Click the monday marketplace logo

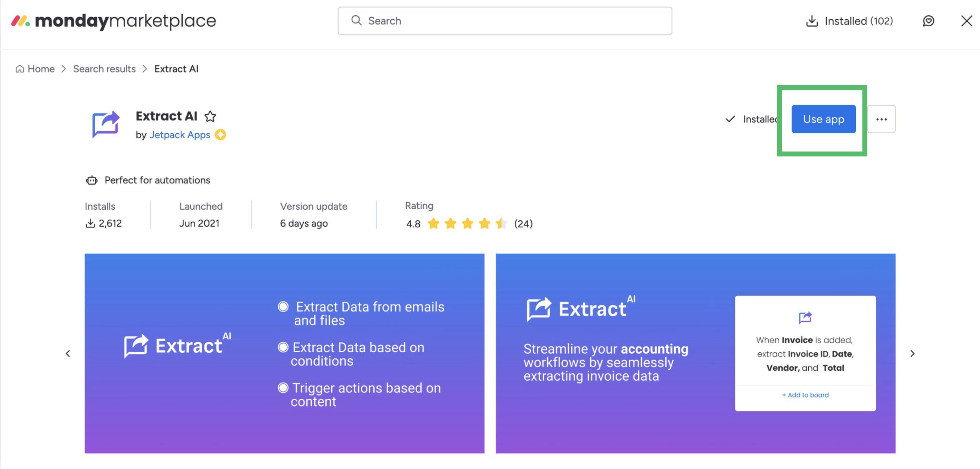114,21
